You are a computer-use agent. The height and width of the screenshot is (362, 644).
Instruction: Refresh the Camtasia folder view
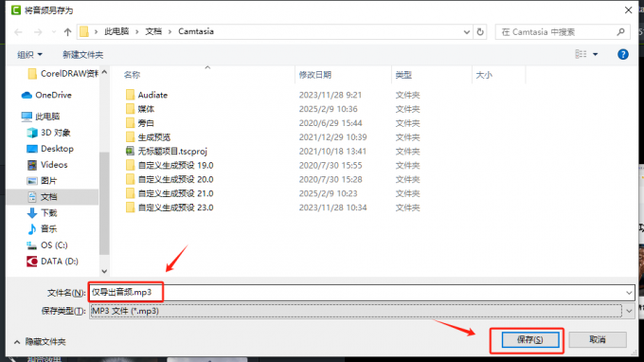point(480,31)
